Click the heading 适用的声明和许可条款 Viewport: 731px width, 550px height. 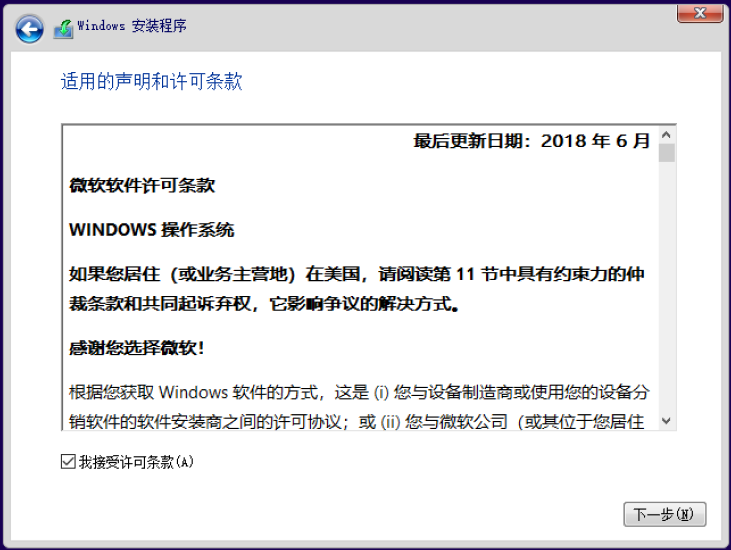pos(152,81)
